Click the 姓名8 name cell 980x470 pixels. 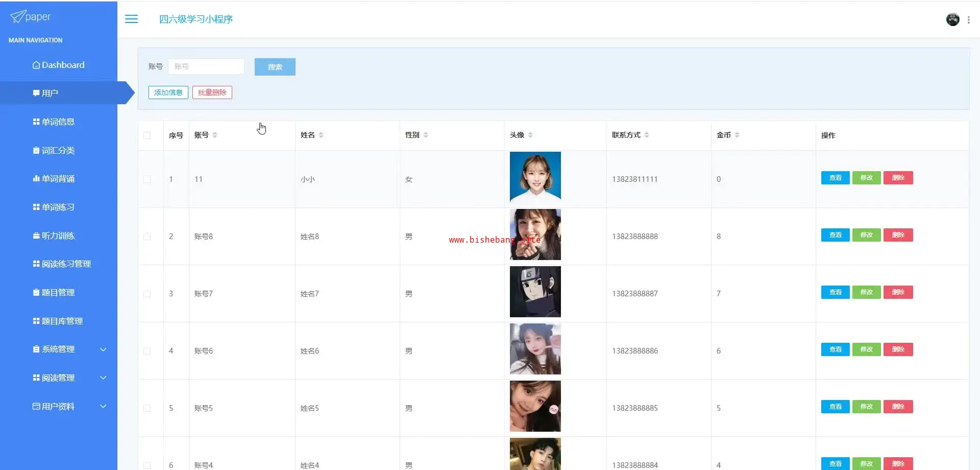310,237
